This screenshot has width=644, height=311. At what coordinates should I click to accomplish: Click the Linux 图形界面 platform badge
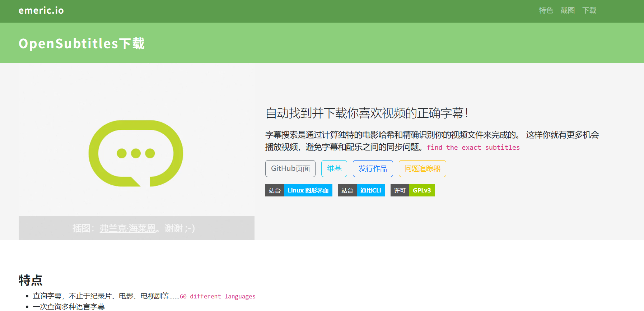click(x=299, y=190)
